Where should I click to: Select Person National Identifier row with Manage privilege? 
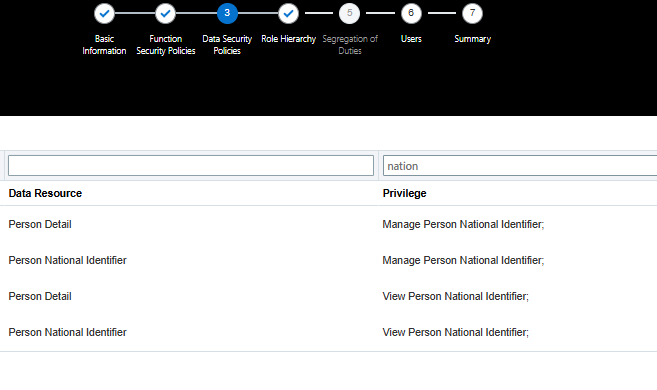click(x=328, y=260)
